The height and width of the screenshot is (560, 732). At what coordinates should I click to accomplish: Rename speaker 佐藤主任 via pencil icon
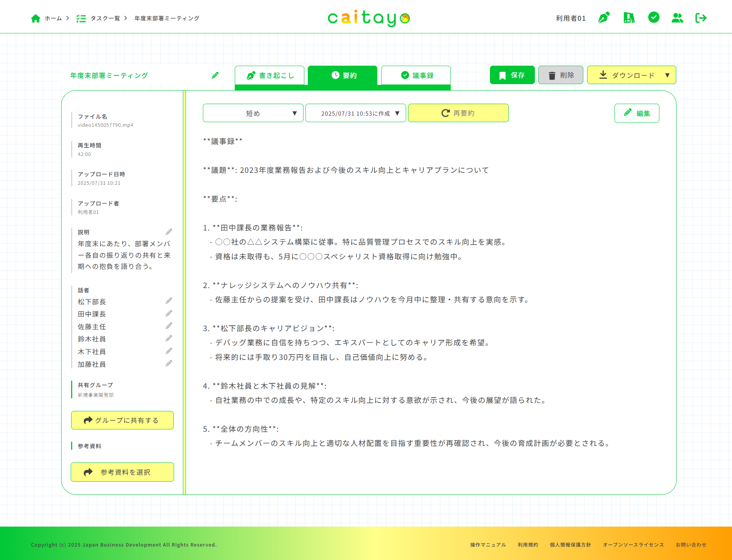coord(169,326)
